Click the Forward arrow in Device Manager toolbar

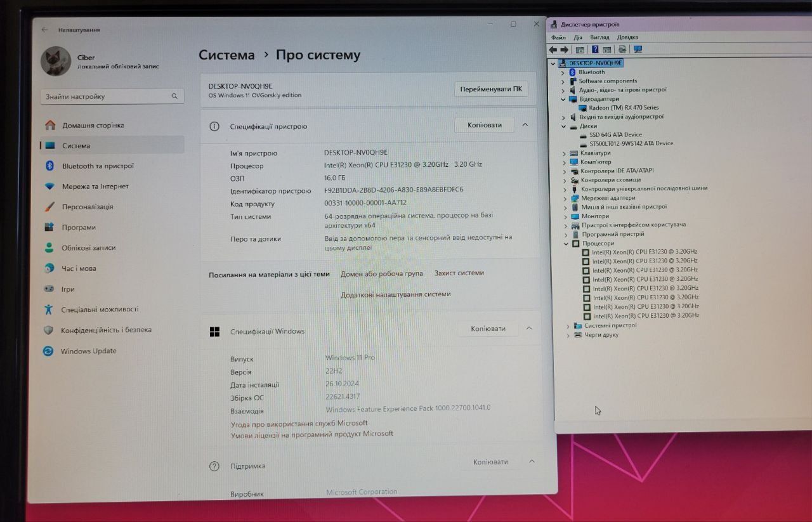(x=564, y=49)
